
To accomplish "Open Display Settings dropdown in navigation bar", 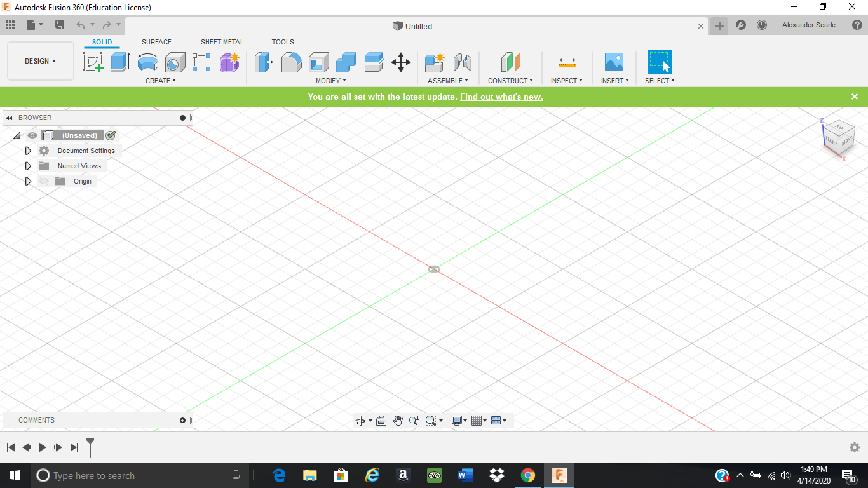I will 459,421.
